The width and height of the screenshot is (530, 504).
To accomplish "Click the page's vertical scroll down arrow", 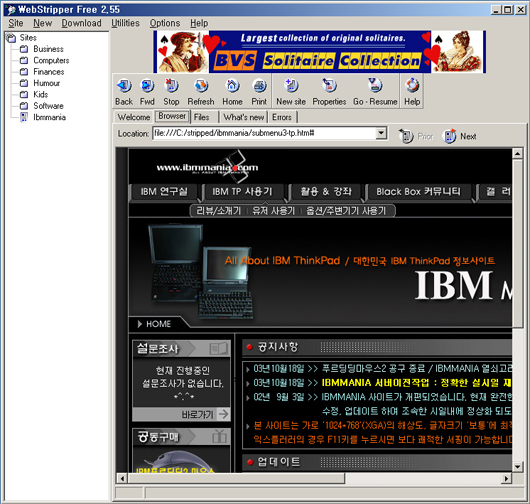I will [x=517, y=467].
